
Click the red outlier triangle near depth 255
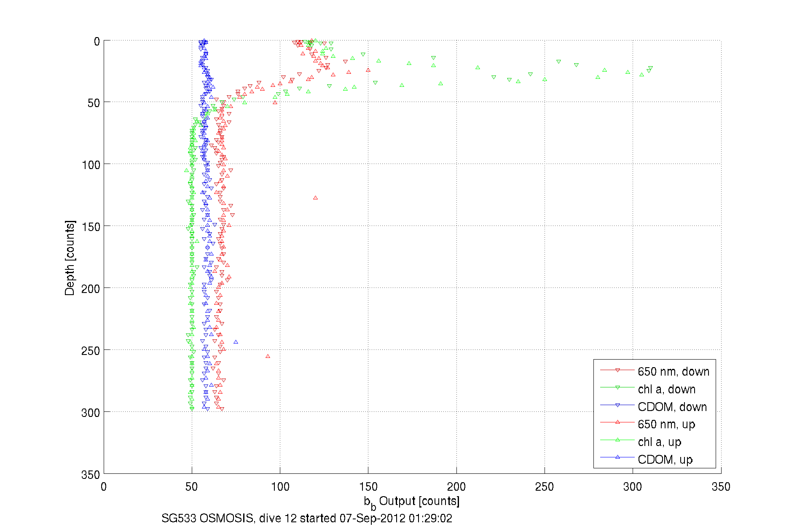[x=268, y=356]
